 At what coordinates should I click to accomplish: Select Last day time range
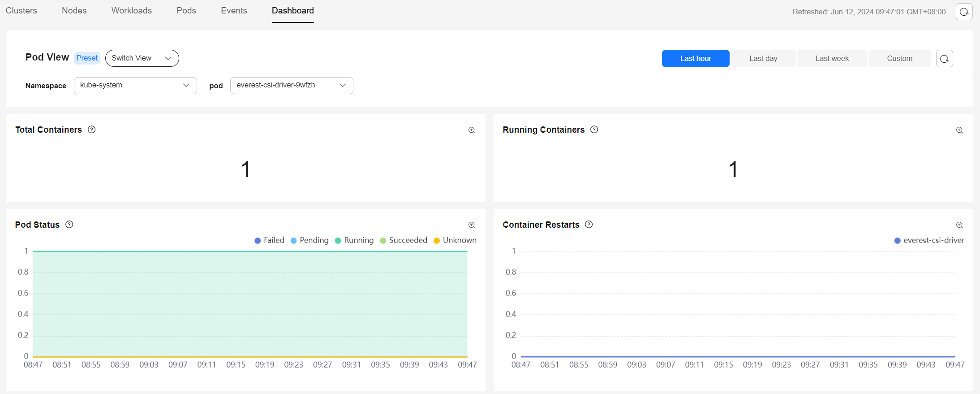(763, 59)
